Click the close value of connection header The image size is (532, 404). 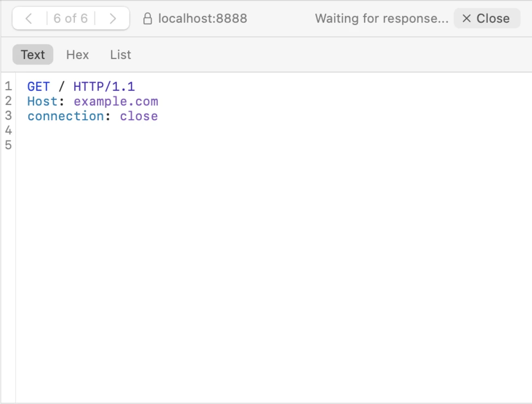139,116
